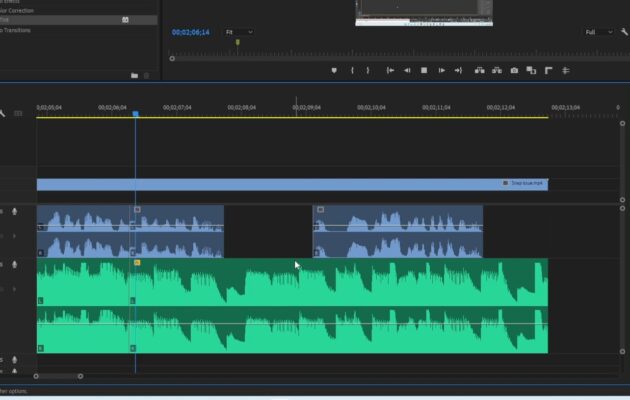
Task: Select the Color Correction effects folder
Action: pos(18,10)
